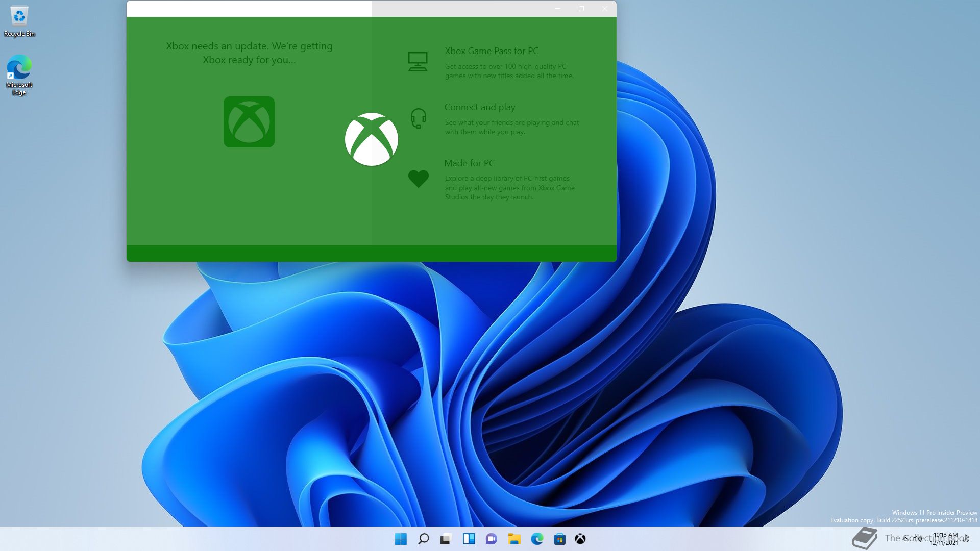Screen dimensions: 980x551
Task: Click the headset icon beside Connect and play
Action: tap(419, 118)
